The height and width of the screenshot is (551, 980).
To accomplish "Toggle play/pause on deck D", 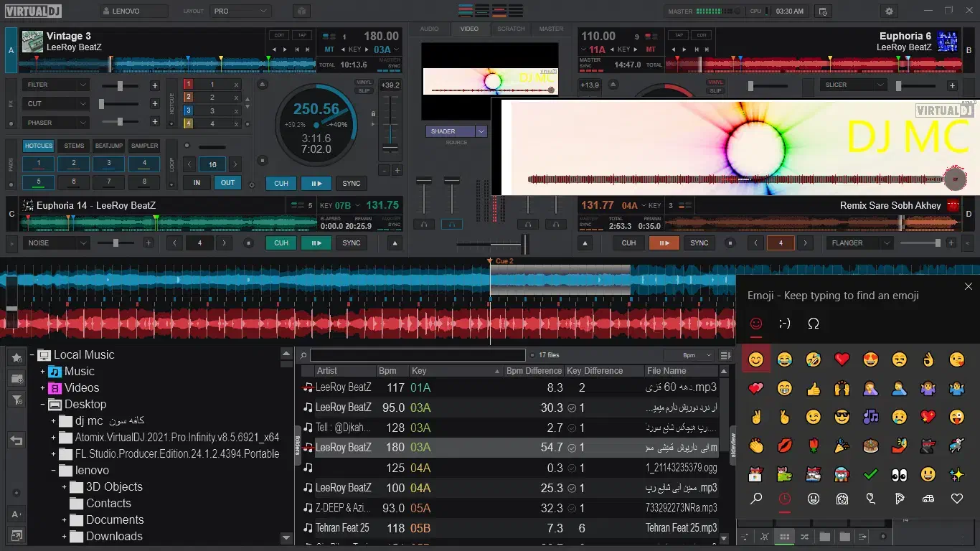I will click(664, 243).
